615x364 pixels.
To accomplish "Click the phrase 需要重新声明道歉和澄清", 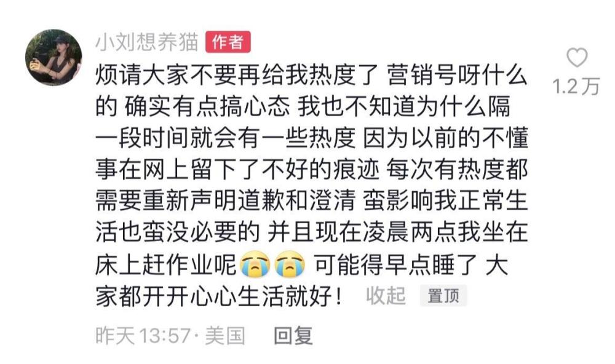I will click(x=226, y=201).
